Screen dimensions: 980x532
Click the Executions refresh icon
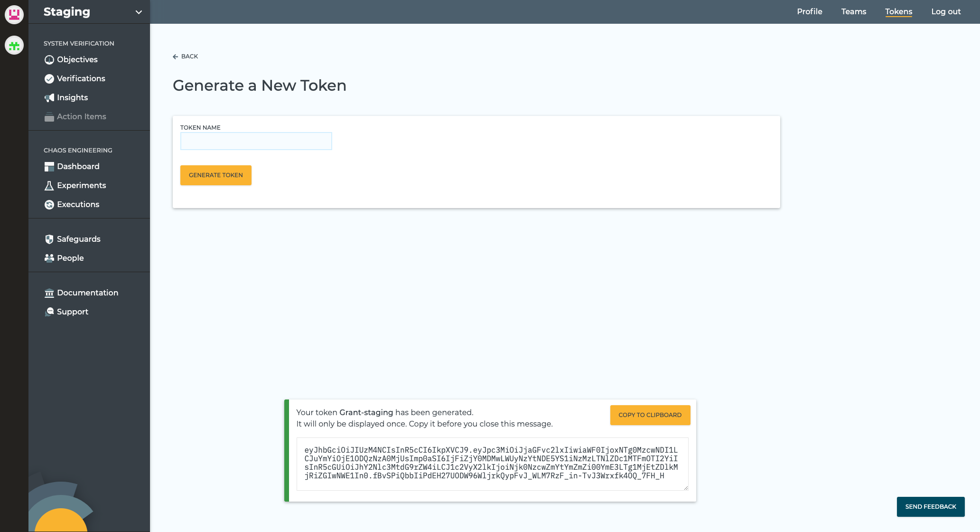pos(49,205)
